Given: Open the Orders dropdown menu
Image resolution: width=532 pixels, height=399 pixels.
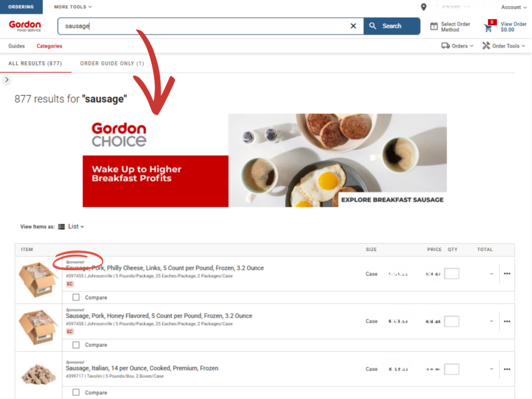Looking at the screenshot, I should (457, 46).
